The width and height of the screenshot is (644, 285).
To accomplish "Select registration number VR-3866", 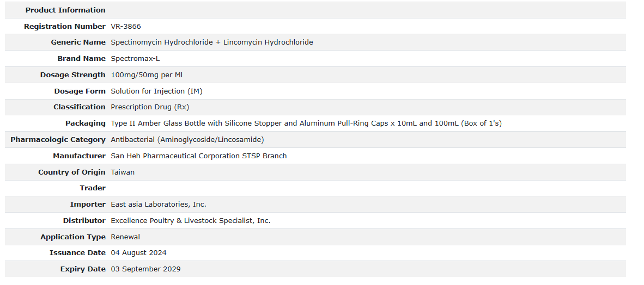I will (125, 27).
